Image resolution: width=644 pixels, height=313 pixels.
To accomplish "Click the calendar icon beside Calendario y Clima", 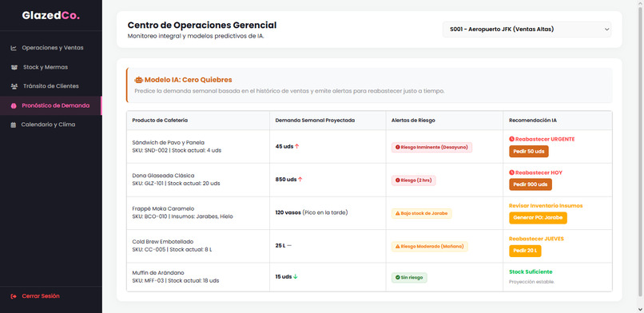I will [x=13, y=125].
